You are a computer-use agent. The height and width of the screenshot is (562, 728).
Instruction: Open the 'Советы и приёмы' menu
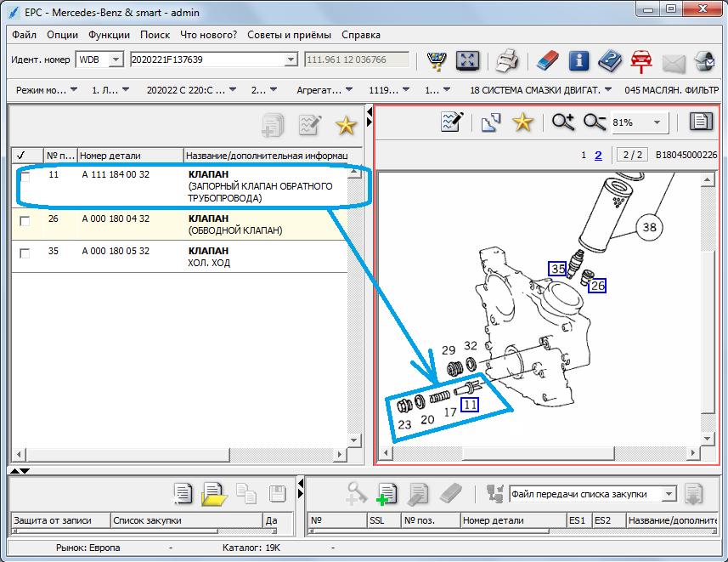tap(289, 35)
